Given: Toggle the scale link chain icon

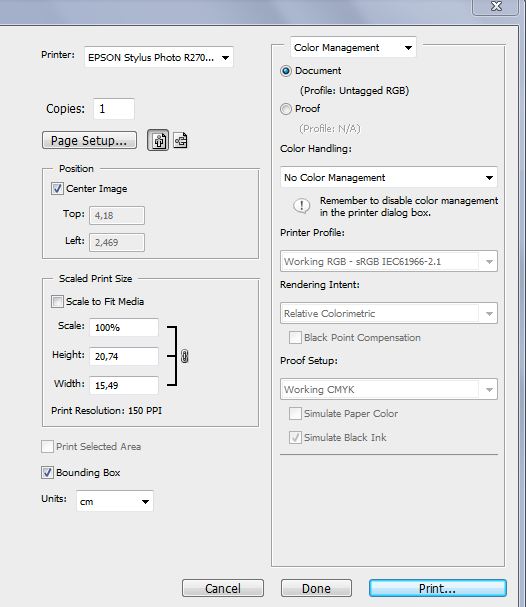Looking at the screenshot, I should point(185,356).
